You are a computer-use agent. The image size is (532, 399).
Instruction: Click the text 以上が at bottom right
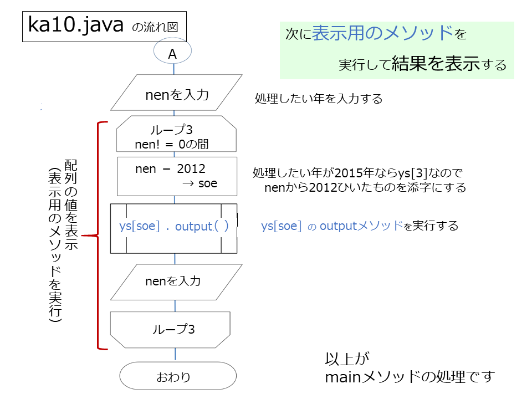tap(347, 359)
